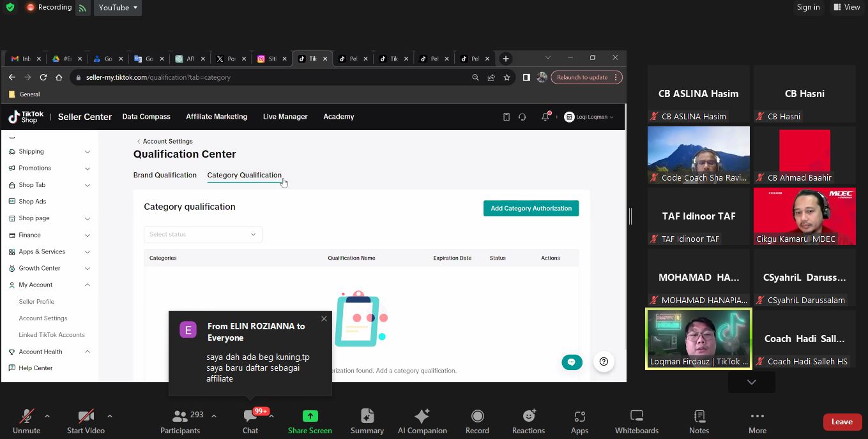Open the General bookmarks folder
The width and height of the screenshot is (868, 439).
coord(24,94)
